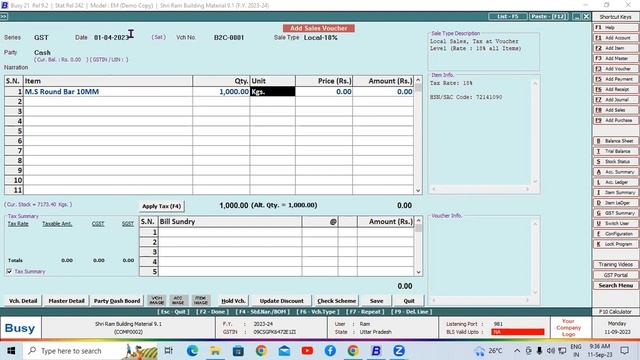Open Busy app in Windows taskbar

click(x=376, y=351)
